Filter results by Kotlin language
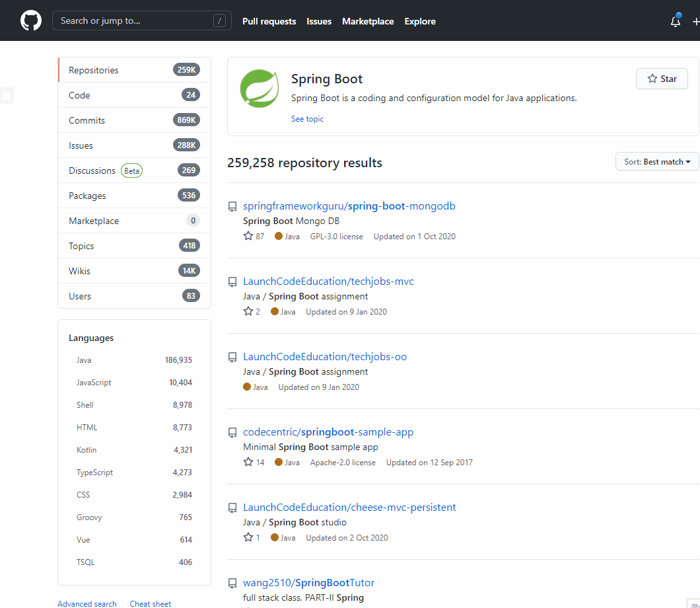This screenshot has width=700, height=608. (x=87, y=450)
